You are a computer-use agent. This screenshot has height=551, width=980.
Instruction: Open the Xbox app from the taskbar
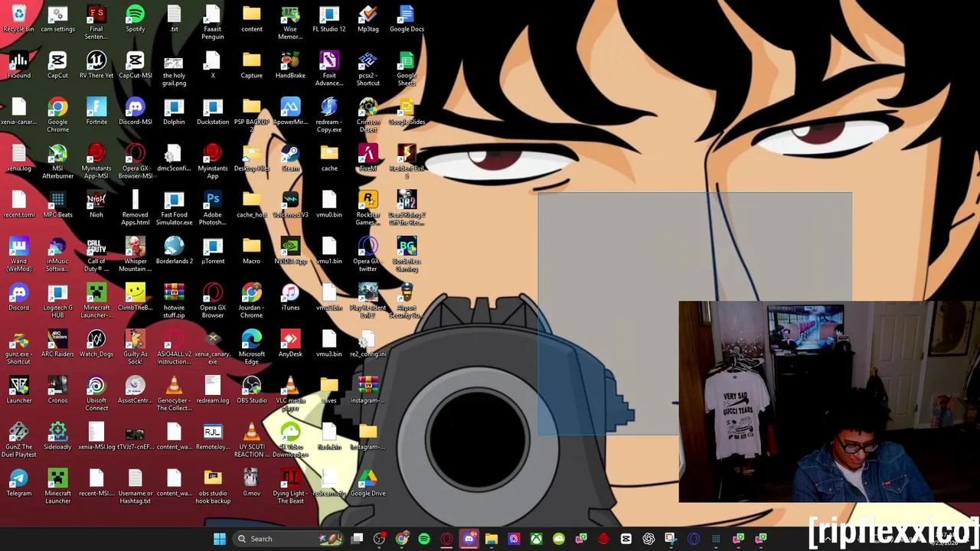536,539
